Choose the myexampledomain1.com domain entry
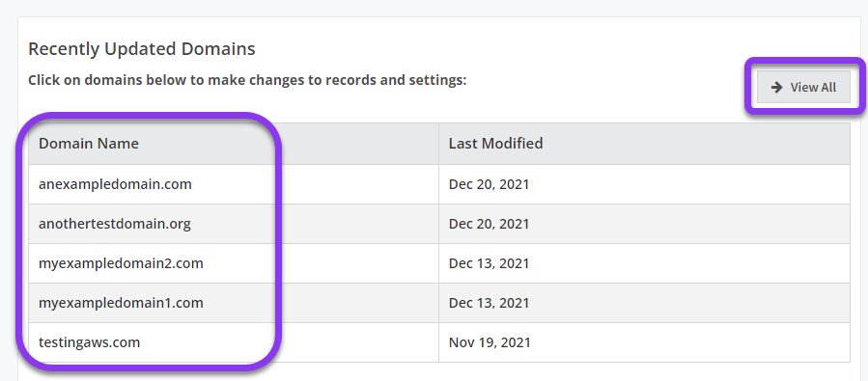The image size is (868, 381). pyautogui.click(x=121, y=303)
